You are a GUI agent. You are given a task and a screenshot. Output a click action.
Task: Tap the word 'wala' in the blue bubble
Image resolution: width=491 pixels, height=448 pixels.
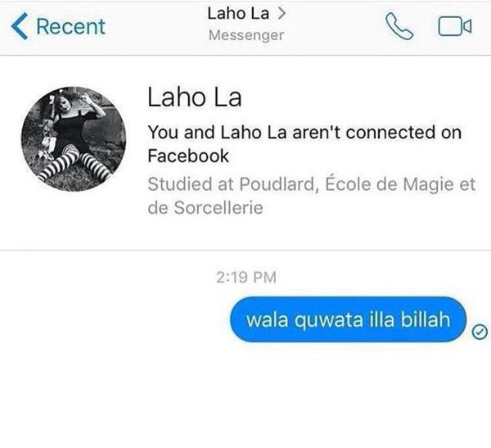tap(267, 320)
